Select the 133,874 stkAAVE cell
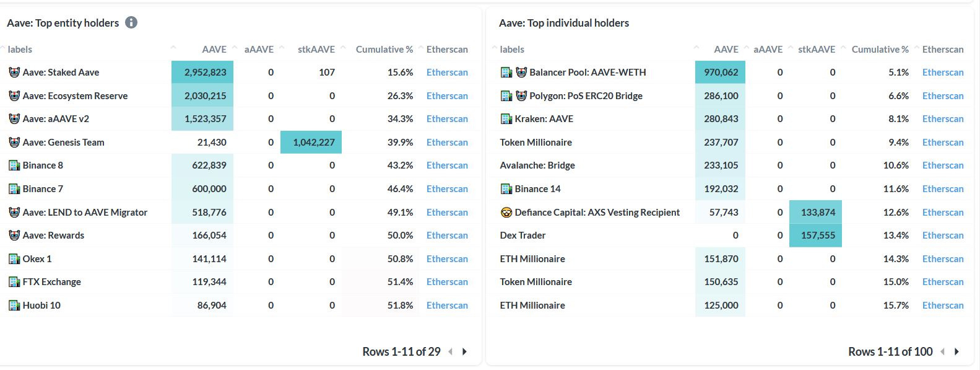Screen dimensions: 980x370 click(x=815, y=212)
